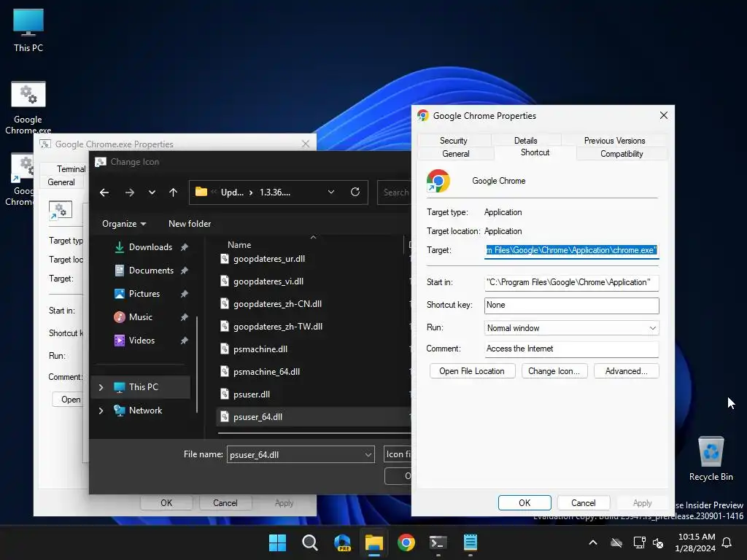Go forward in Change Icon dialog

point(130,192)
